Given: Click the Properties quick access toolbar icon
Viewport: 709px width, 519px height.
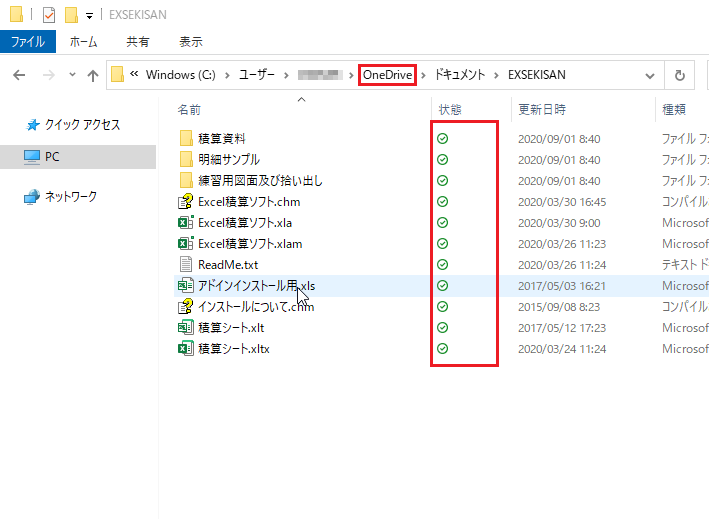Looking at the screenshot, I should pyautogui.click(x=49, y=15).
